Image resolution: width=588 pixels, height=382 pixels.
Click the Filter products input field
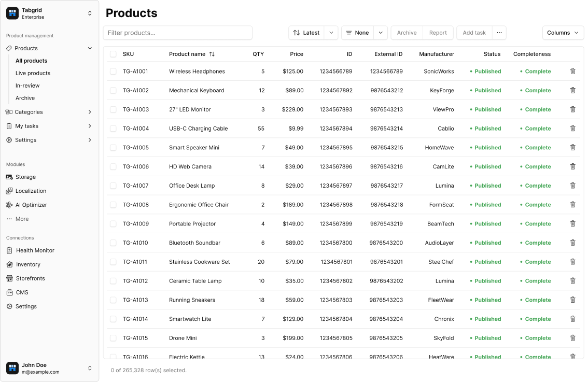click(x=177, y=32)
